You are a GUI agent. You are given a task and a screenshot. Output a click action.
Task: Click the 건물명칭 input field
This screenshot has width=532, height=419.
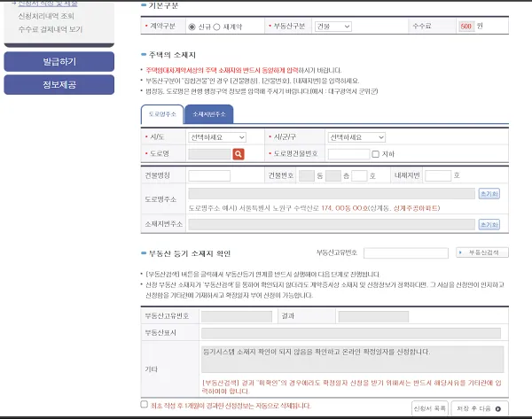point(209,175)
